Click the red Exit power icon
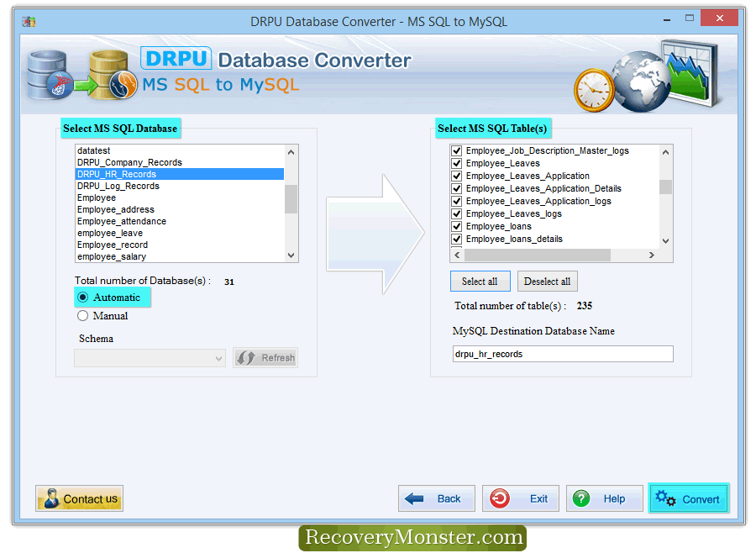The height and width of the screenshot is (553, 756). point(500,498)
